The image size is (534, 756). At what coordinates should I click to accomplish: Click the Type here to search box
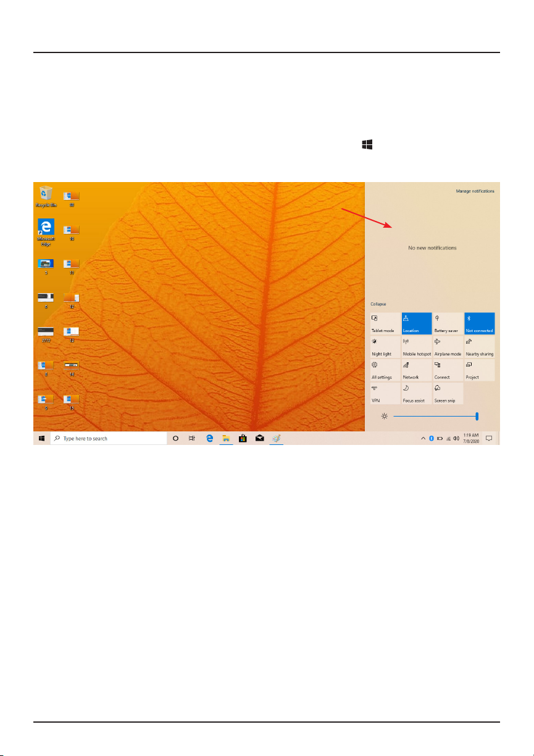tap(109, 438)
